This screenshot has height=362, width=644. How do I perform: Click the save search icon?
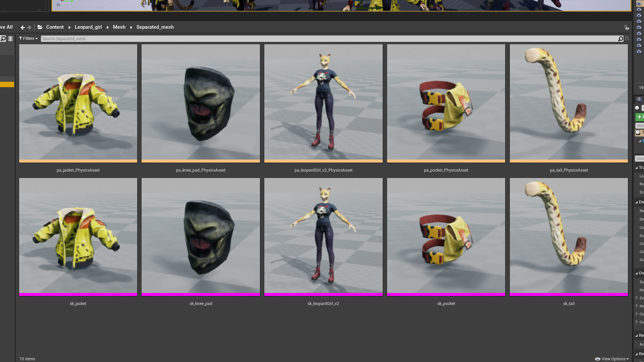627,39
